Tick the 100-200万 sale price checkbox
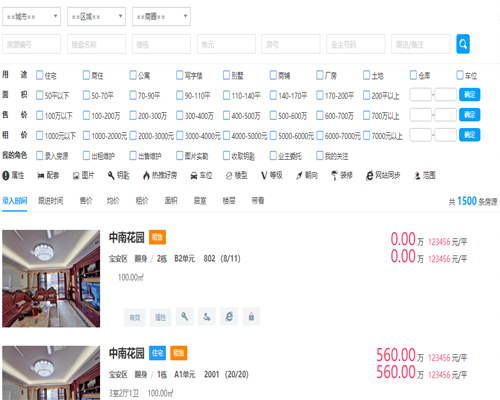Image resolution: width=500 pixels, height=400 pixels. point(86,115)
